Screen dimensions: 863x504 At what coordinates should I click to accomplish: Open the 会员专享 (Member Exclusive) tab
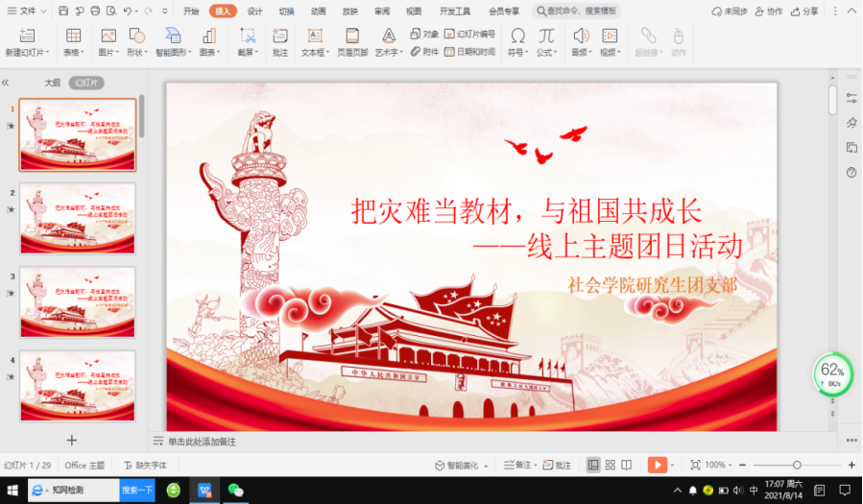click(504, 11)
